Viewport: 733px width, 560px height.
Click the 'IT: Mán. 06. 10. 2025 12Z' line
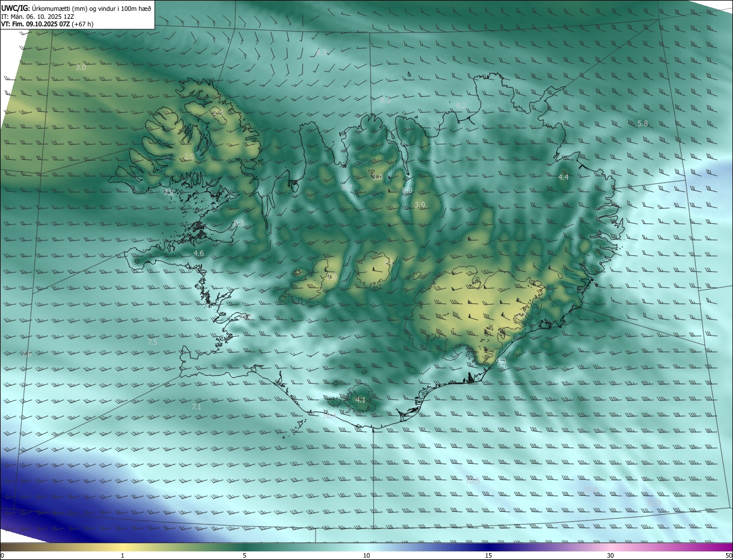[38, 17]
